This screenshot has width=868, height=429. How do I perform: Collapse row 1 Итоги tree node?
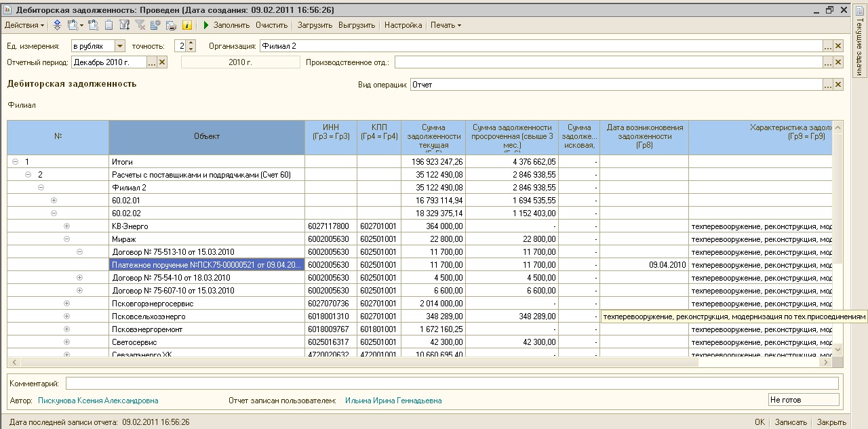[15, 162]
